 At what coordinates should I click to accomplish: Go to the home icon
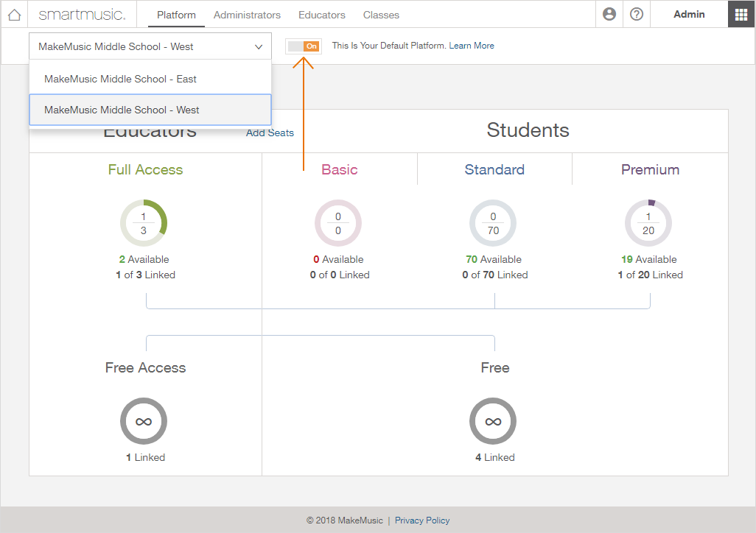tap(15, 15)
